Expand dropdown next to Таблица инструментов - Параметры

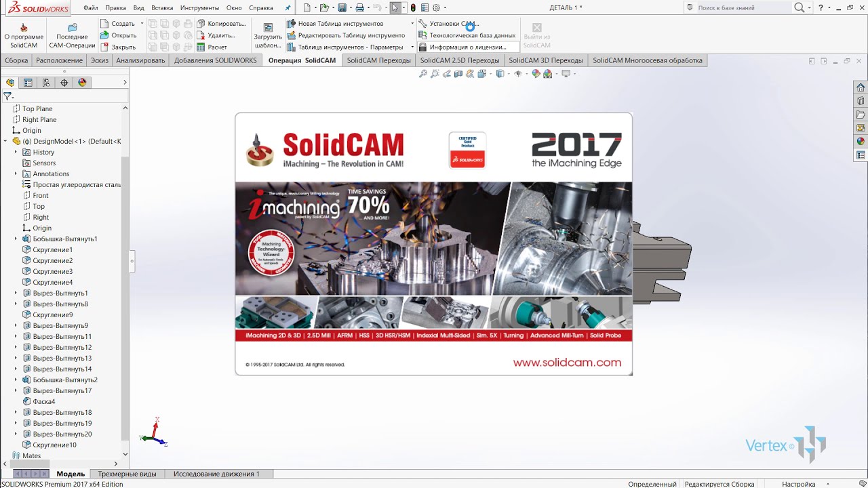(412, 47)
